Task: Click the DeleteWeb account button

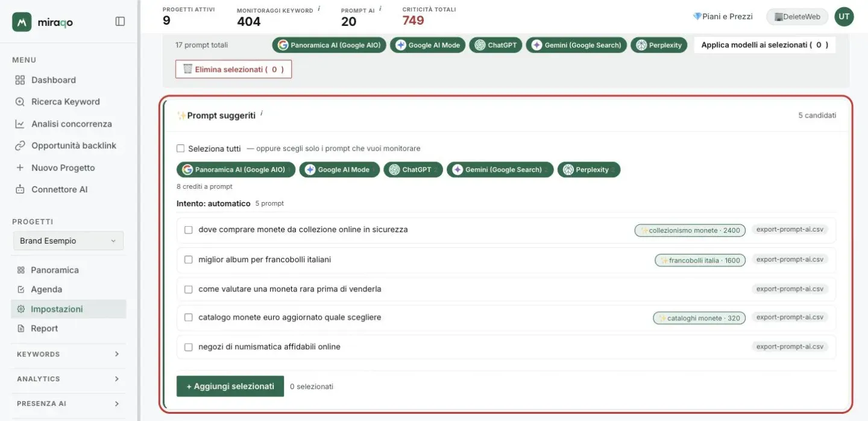Action: point(797,17)
